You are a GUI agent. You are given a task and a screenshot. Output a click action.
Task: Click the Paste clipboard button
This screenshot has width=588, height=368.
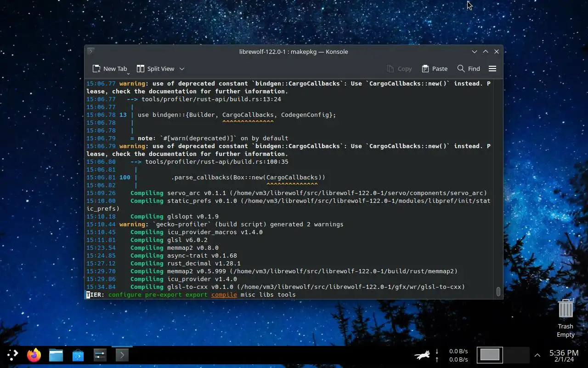[435, 69]
